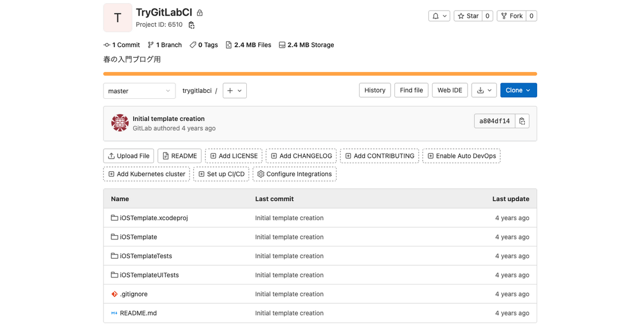This screenshot has height=328, width=644.
Task: Click Add LICENSE
Action: (234, 156)
